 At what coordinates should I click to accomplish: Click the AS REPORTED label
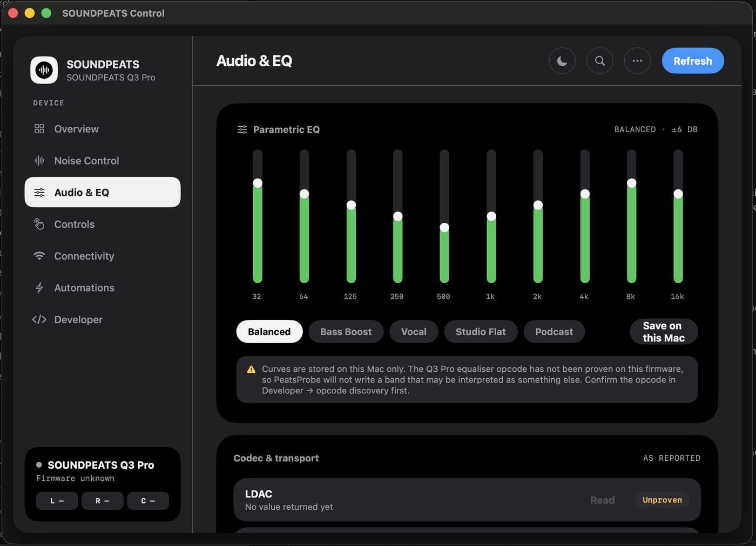(672, 458)
